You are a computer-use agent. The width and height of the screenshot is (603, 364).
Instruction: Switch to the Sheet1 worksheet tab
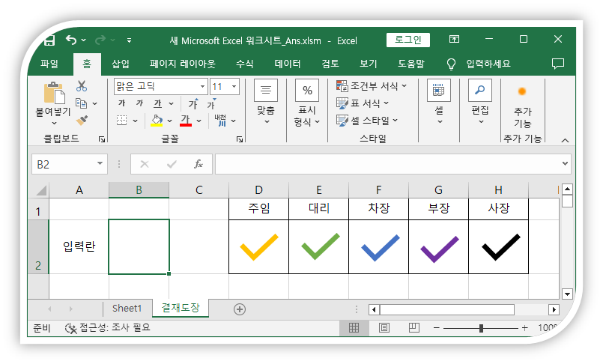127,309
